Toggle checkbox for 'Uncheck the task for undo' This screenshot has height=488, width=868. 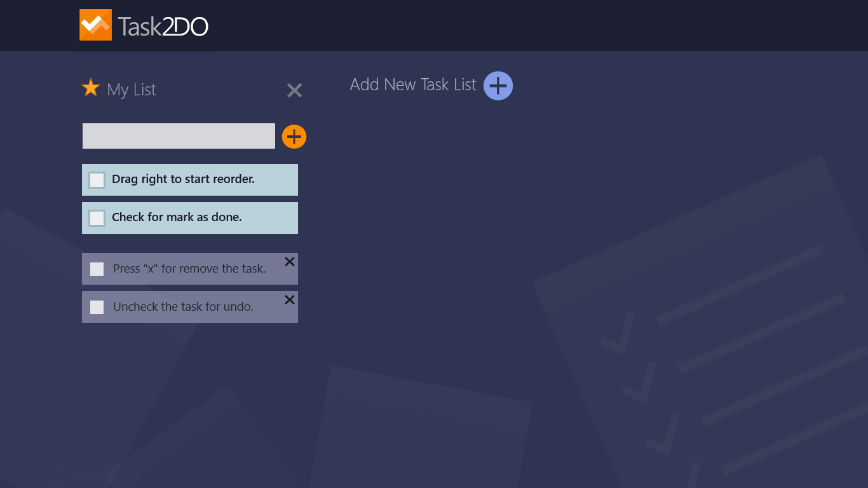pyautogui.click(x=97, y=307)
